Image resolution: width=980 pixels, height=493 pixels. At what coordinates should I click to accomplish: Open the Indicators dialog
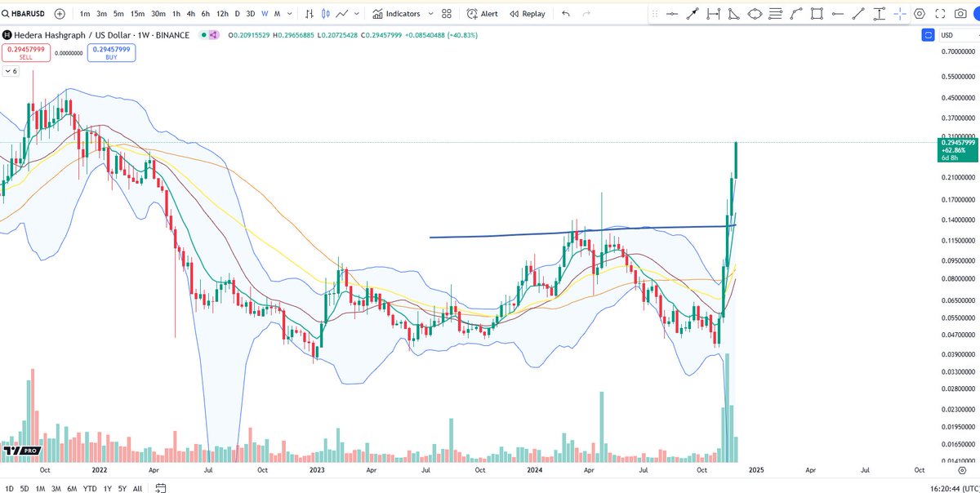coord(396,14)
